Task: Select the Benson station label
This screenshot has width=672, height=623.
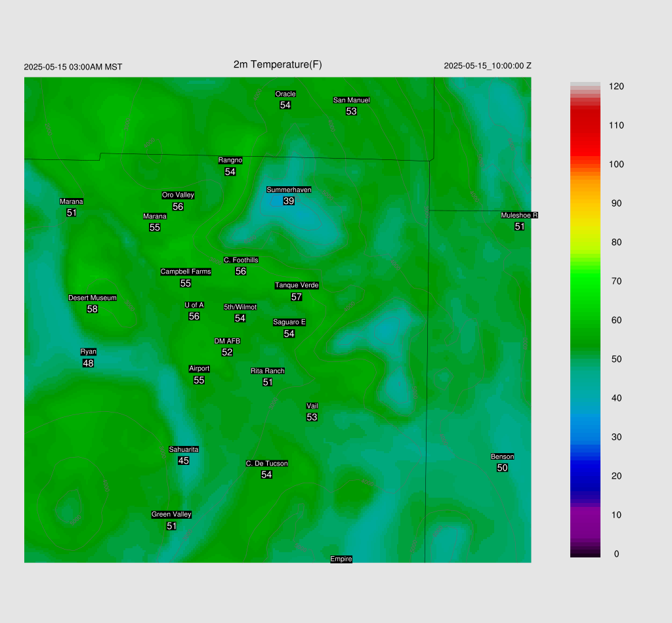Action: click(x=502, y=456)
